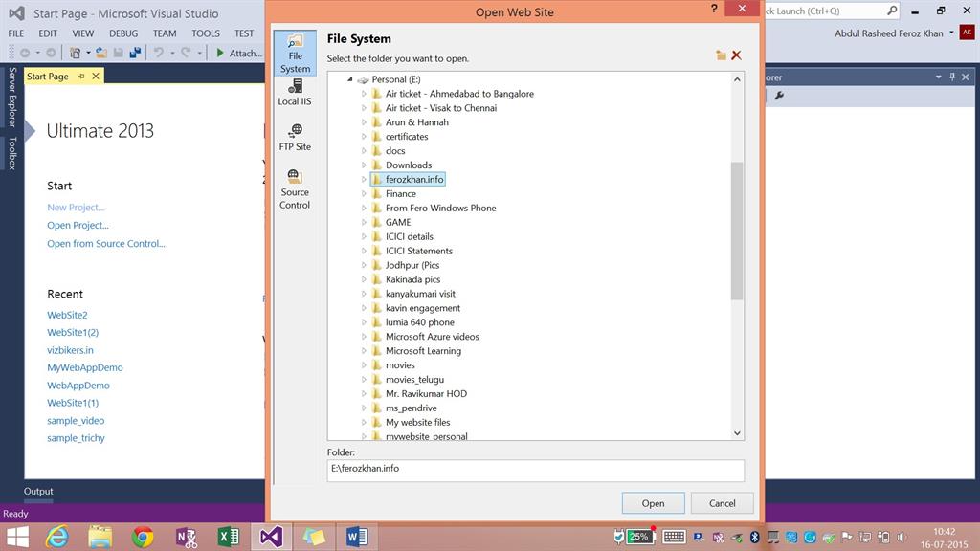Expand the ferozkhan.info folder node
Screen dimensions: 980x551
364,179
